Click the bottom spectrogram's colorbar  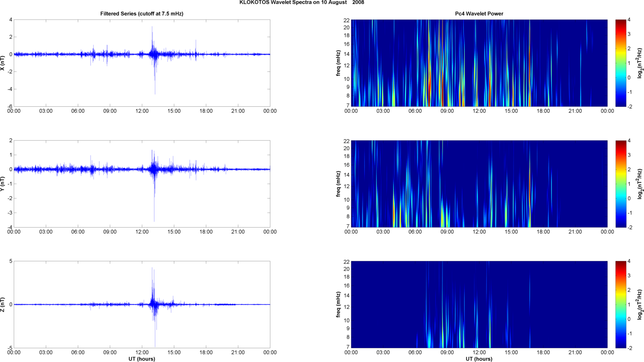621,305
